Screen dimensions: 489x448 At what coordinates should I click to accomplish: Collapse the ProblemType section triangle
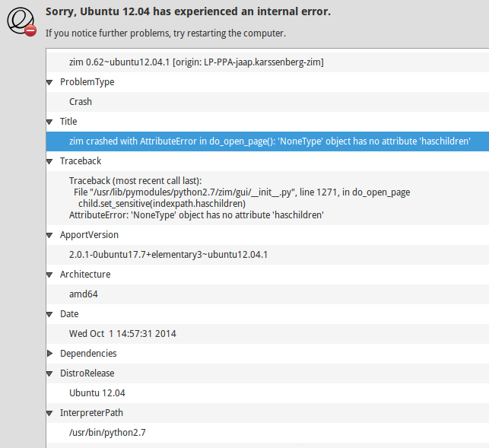click(49, 82)
